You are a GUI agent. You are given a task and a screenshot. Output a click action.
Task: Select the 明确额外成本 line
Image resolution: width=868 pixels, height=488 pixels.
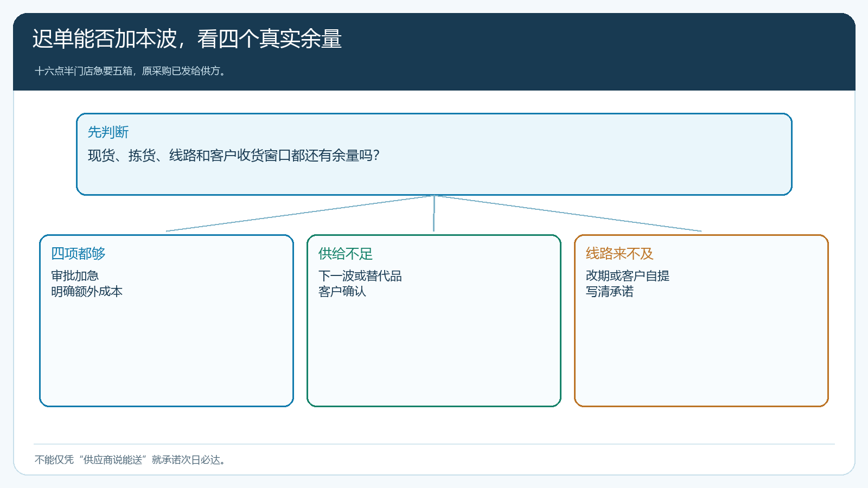87,292
